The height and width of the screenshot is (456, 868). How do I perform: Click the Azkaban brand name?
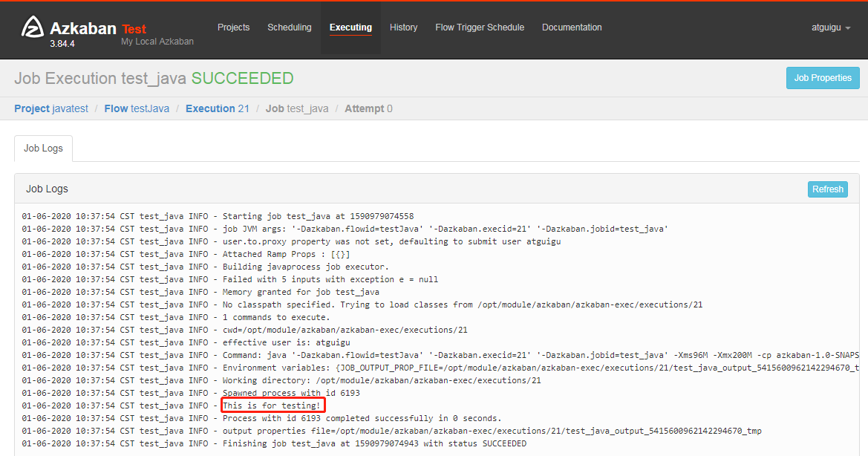83,28
